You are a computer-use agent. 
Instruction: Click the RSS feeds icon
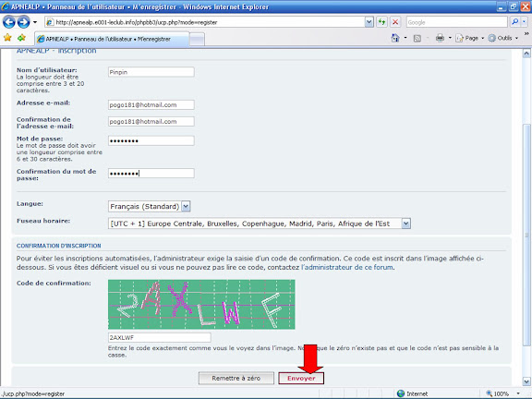[417, 39]
